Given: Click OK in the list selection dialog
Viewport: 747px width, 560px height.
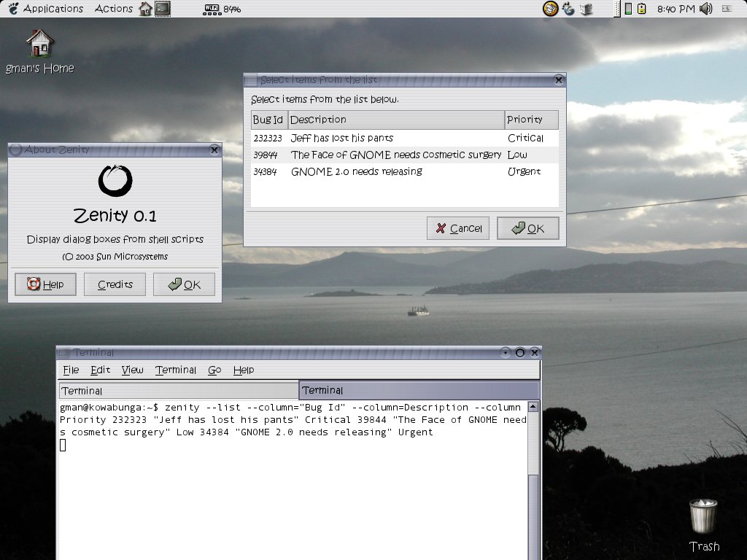Looking at the screenshot, I should tap(528, 228).
